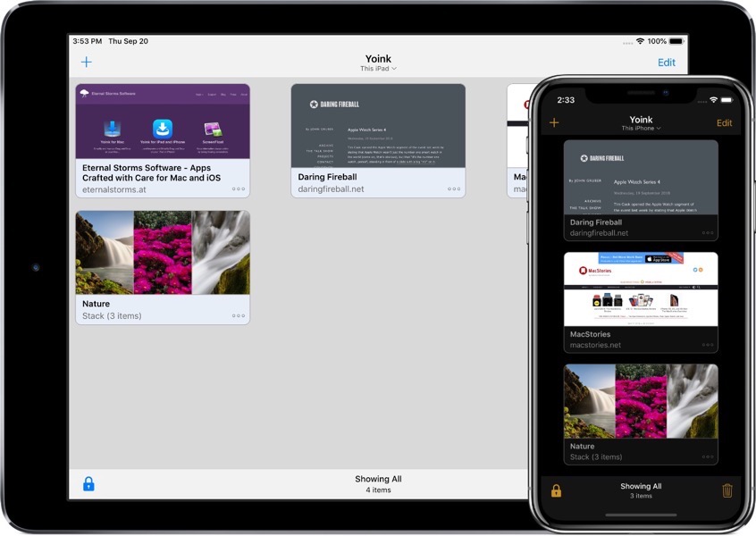Click 'Stack (3 items)' text on iPad

point(112,315)
